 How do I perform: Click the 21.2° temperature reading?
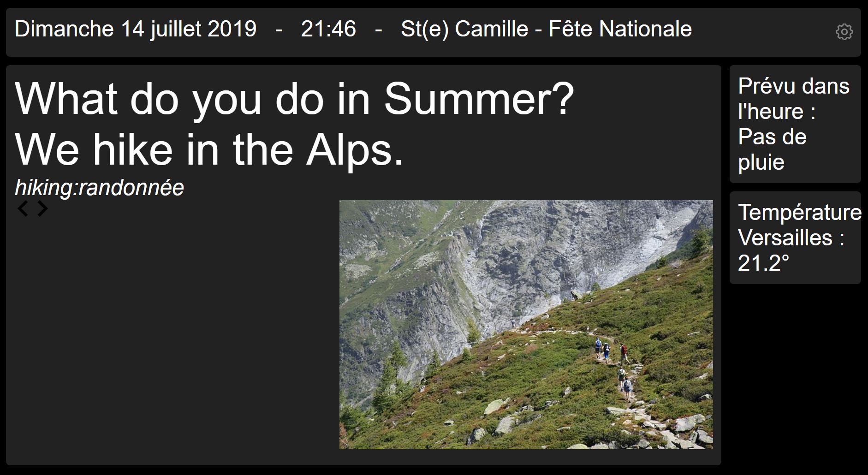pos(763,263)
